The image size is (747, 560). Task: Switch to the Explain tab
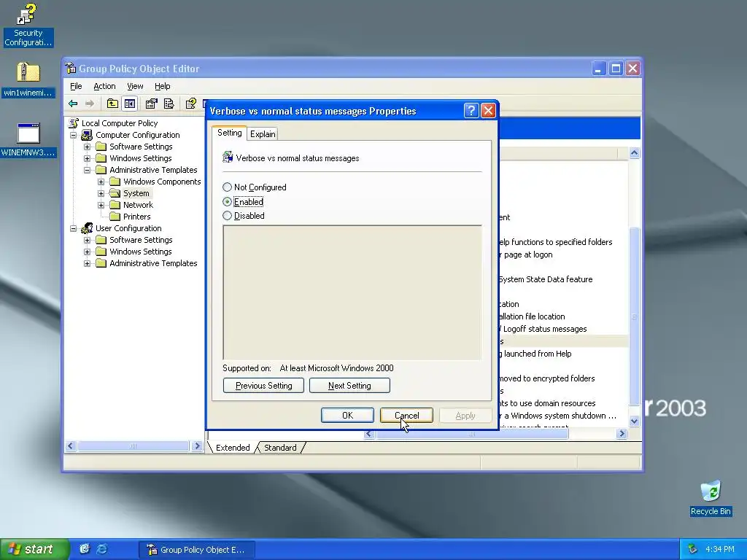[x=263, y=134]
